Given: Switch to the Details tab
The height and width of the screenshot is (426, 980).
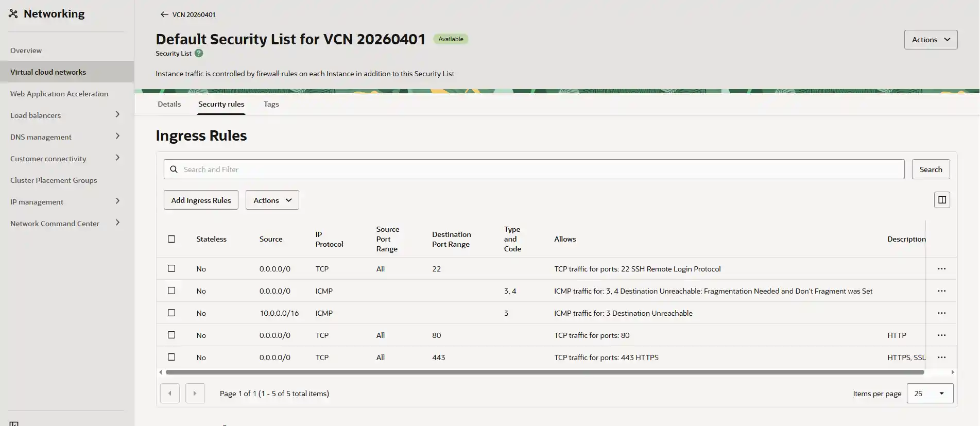Looking at the screenshot, I should tap(169, 104).
